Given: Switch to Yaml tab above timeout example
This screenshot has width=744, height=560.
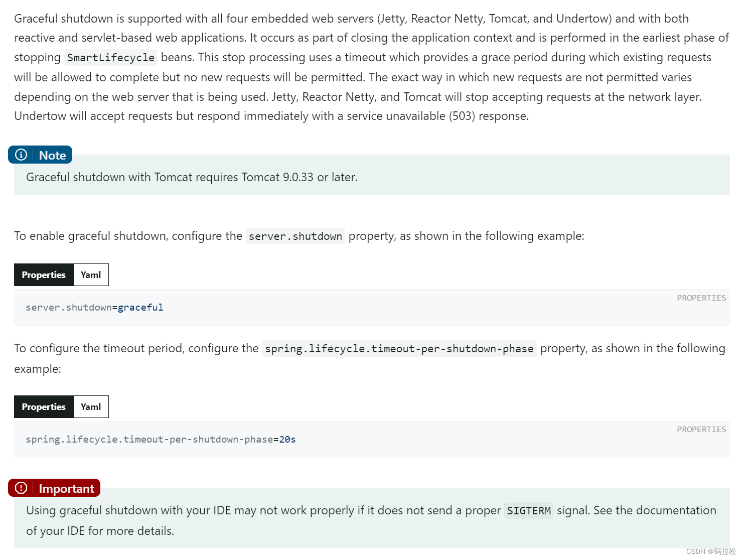Looking at the screenshot, I should click(91, 407).
